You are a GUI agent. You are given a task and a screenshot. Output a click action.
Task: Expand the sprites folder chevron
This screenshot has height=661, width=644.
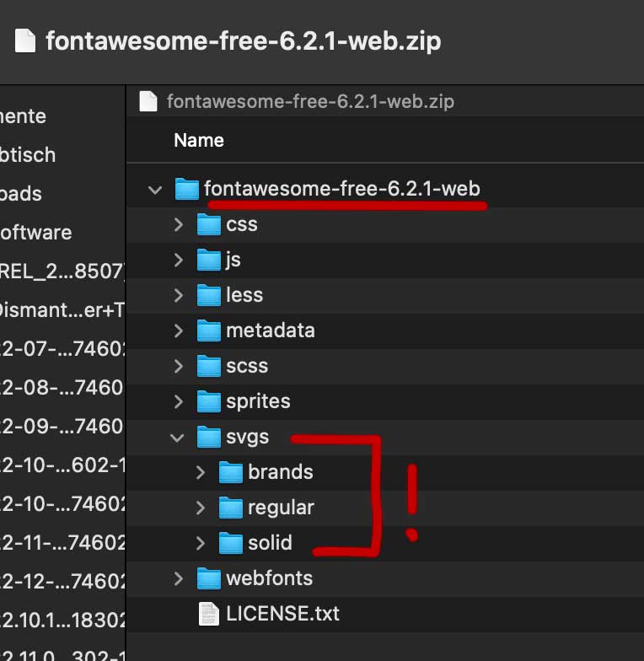[x=179, y=401]
